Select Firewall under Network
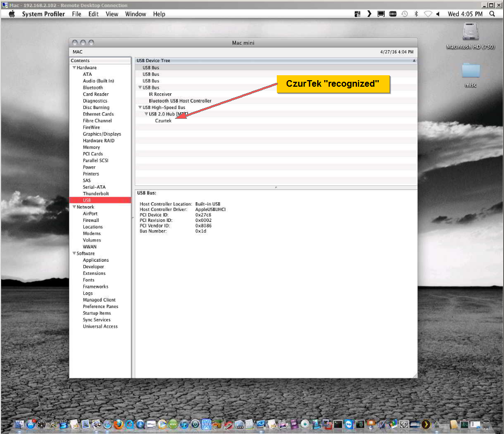The height and width of the screenshot is (434, 504). (91, 220)
